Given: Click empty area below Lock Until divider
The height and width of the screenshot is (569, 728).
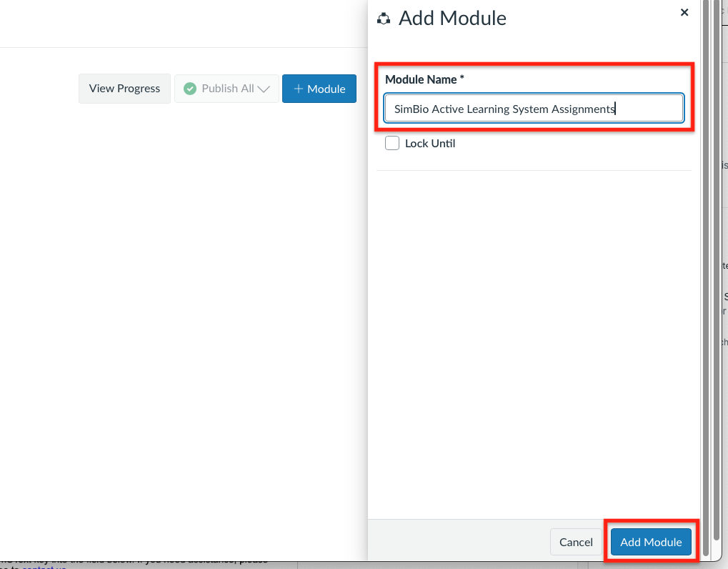Looking at the screenshot, I should pos(533,322).
